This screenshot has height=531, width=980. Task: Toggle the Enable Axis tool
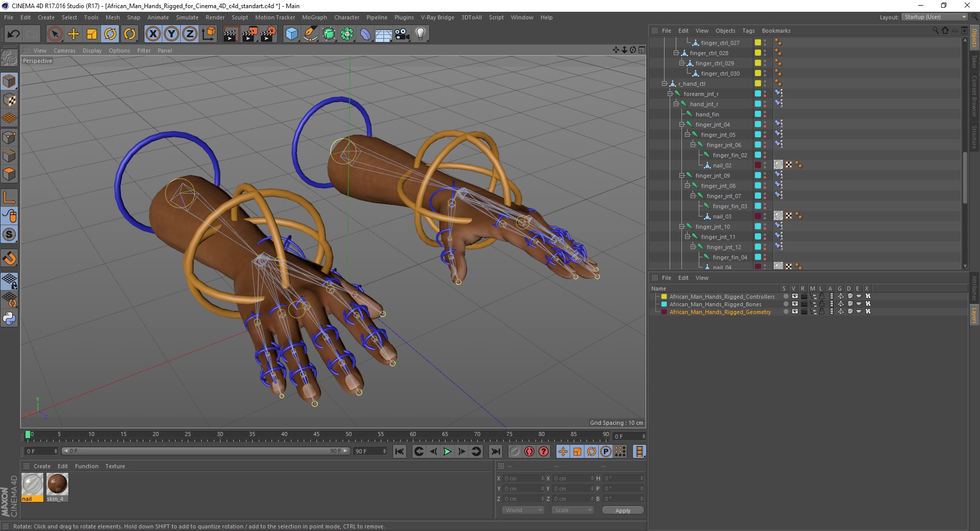pos(9,198)
